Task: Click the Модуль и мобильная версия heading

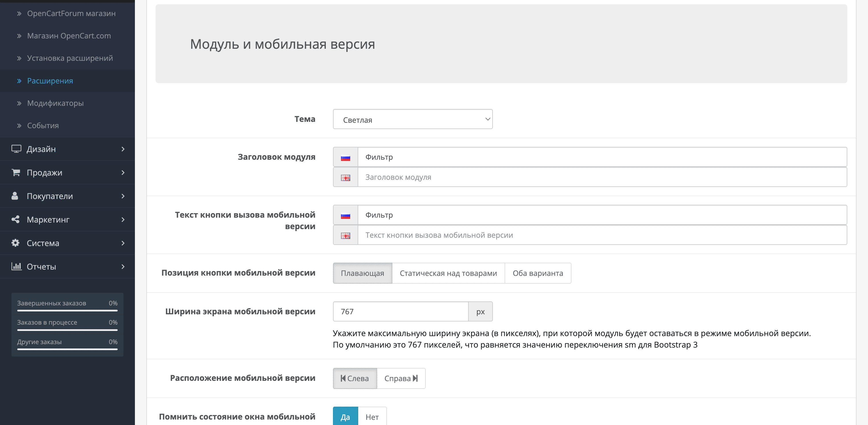Action: pos(282,44)
